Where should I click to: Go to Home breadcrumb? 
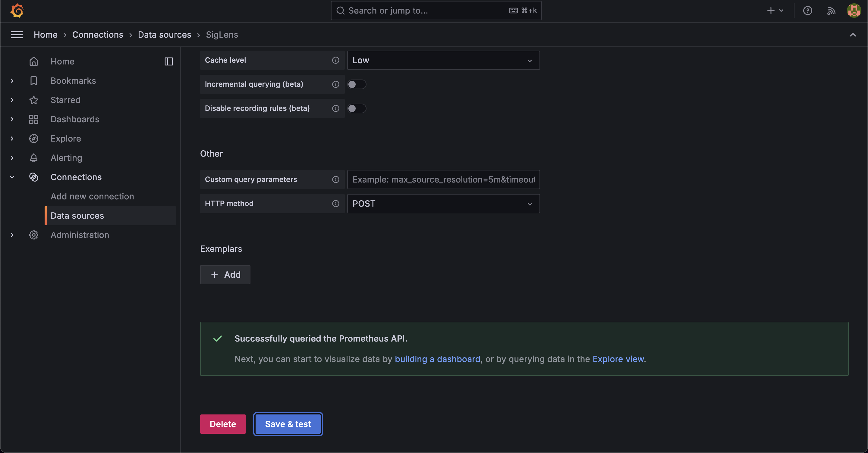tap(46, 35)
